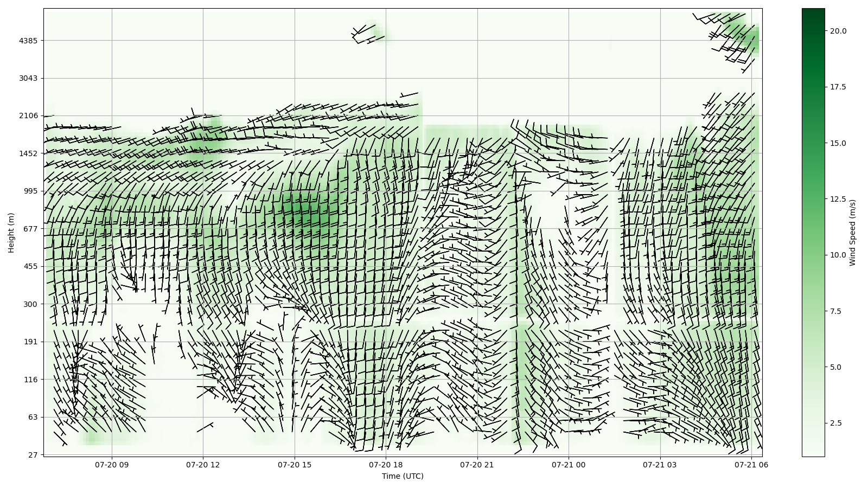The width and height of the screenshot is (868, 488).
Task: Click the Time (UTC) axis title
Action: (403, 476)
